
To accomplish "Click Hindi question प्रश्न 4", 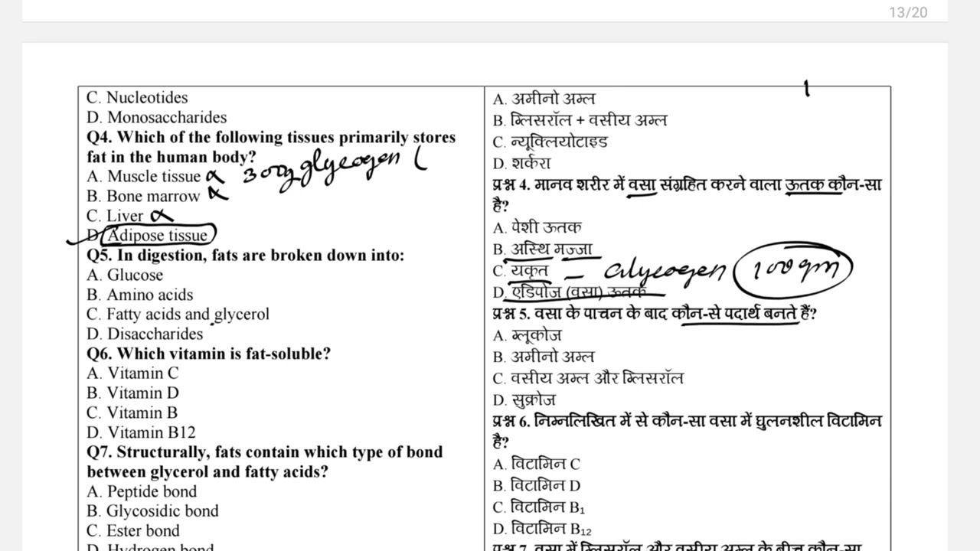I will tap(687, 195).
